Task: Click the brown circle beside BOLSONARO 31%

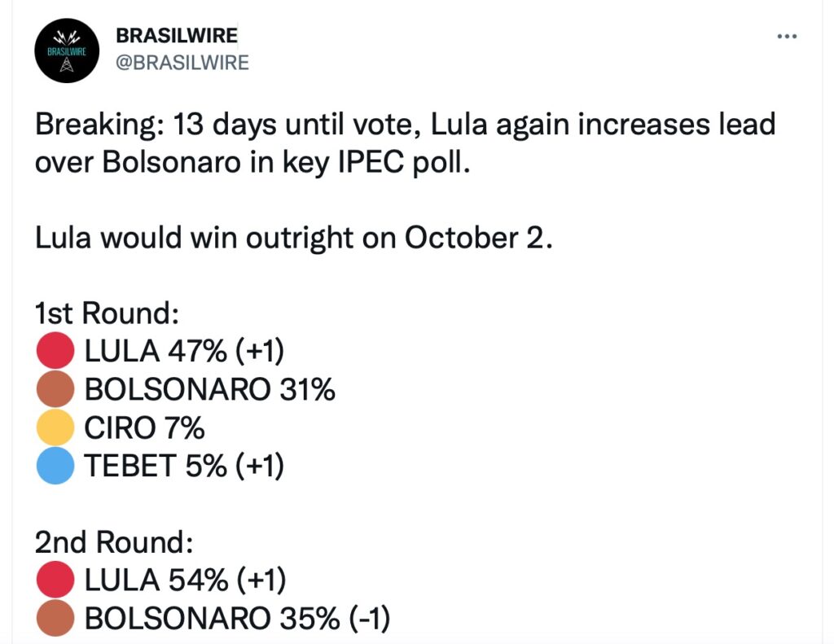Action: [56, 390]
